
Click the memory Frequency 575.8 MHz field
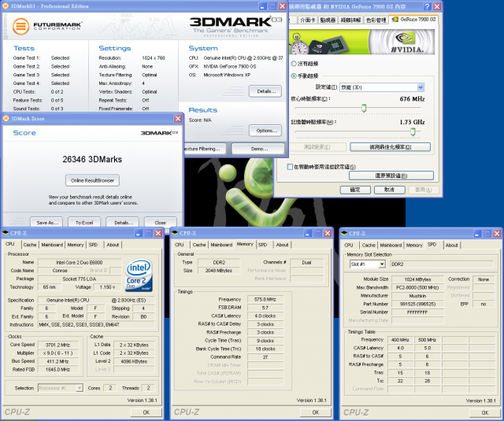click(x=265, y=299)
